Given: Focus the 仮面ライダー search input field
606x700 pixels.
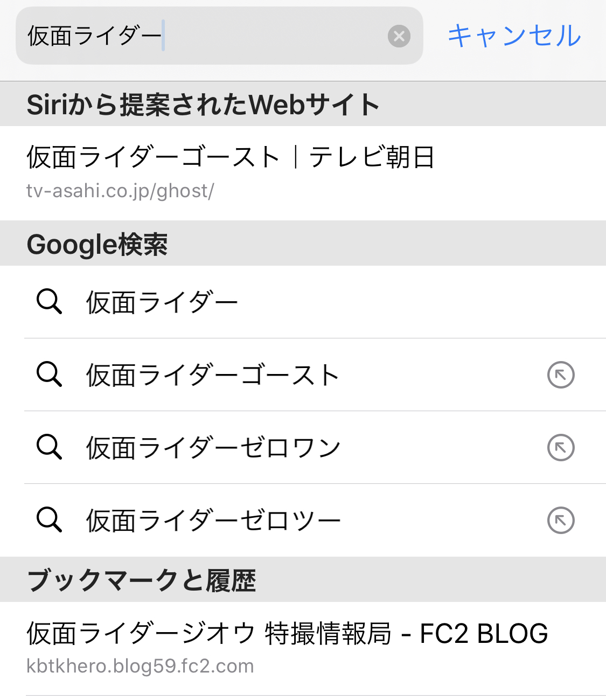Looking at the screenshot, I should click(x=205, y=36).
